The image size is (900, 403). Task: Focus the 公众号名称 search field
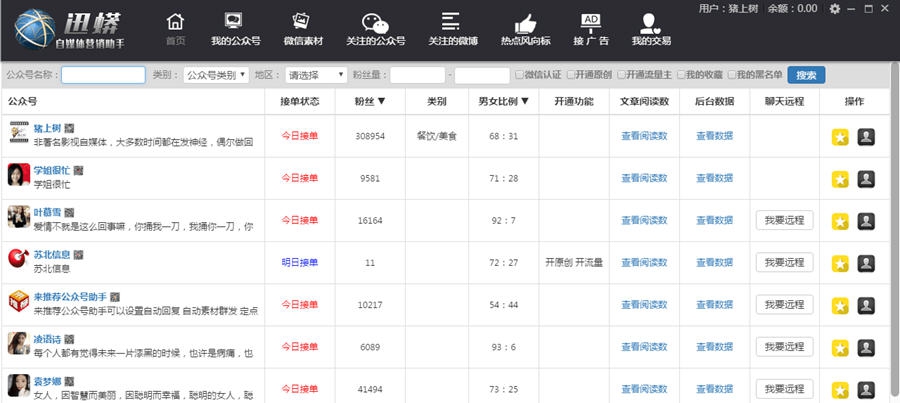[103, 75]
